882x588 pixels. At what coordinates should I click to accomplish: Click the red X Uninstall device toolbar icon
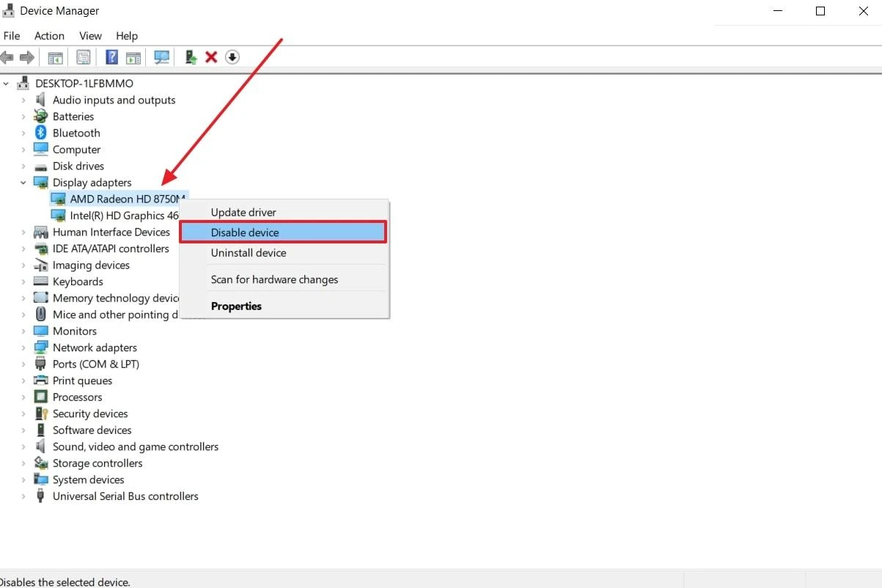click(211, 57)
